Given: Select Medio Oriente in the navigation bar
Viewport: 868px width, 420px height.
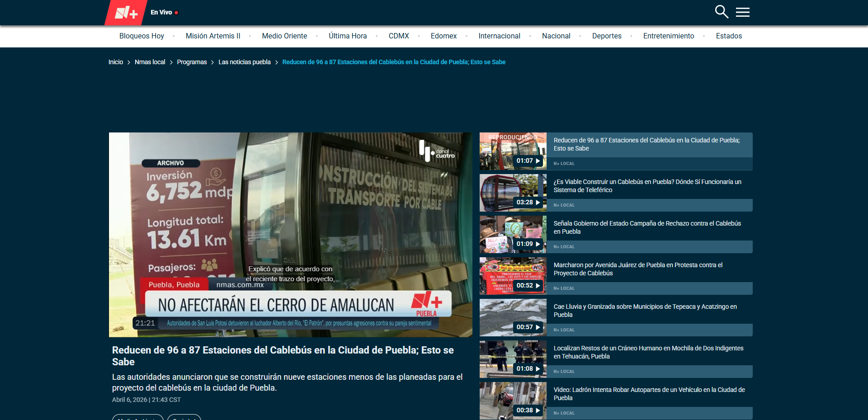Looking at the screenshot, I should point(284,36).
